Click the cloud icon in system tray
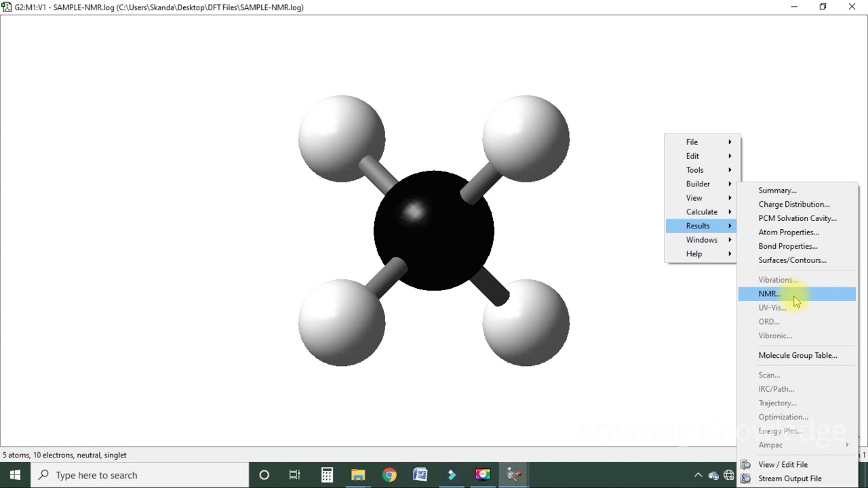The image size is (868, 488). coord(713,476)
